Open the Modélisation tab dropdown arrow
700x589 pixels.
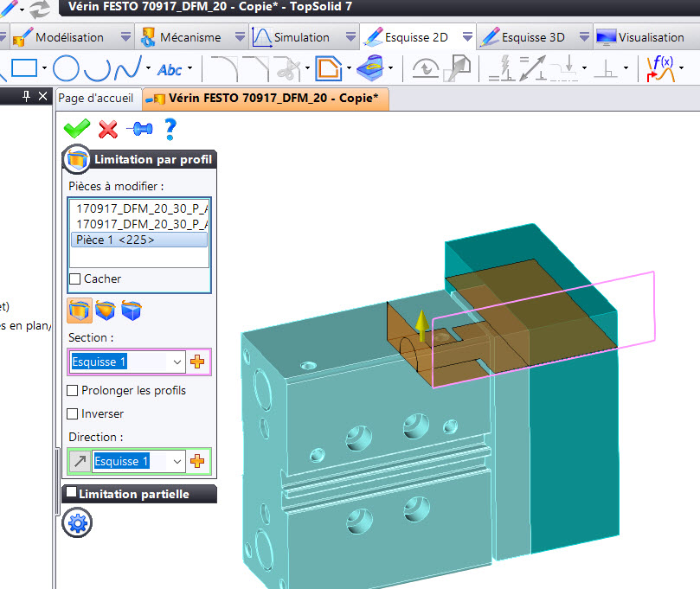point(126,37)
